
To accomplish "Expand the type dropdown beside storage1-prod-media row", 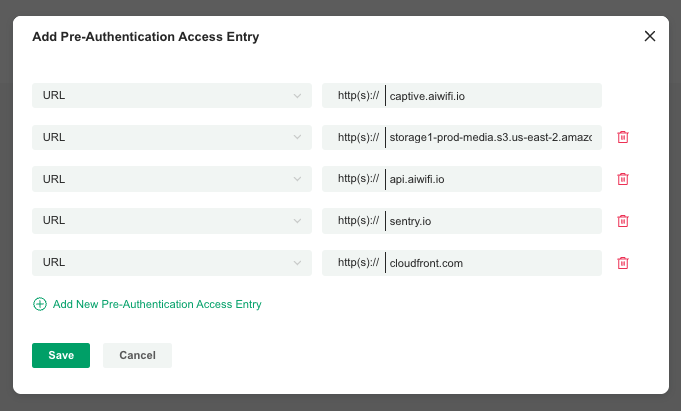I will (172, 137).
